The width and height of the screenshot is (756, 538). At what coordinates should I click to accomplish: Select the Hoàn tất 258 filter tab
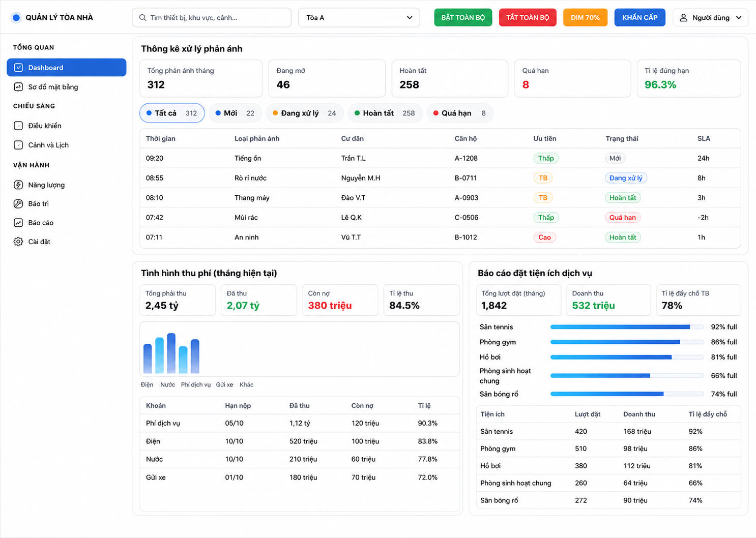click(x=385, y=113)
